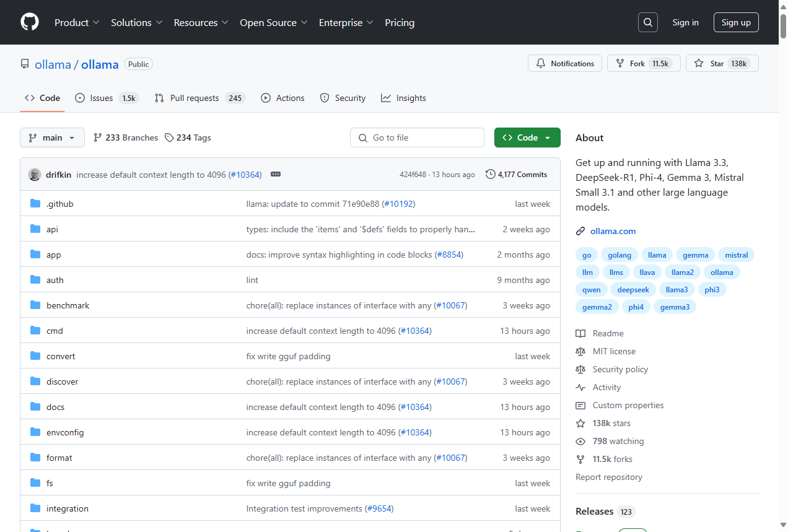The image size is (788, 532).
Task: Open the ollama.com website link
Action: pos(613,231)
